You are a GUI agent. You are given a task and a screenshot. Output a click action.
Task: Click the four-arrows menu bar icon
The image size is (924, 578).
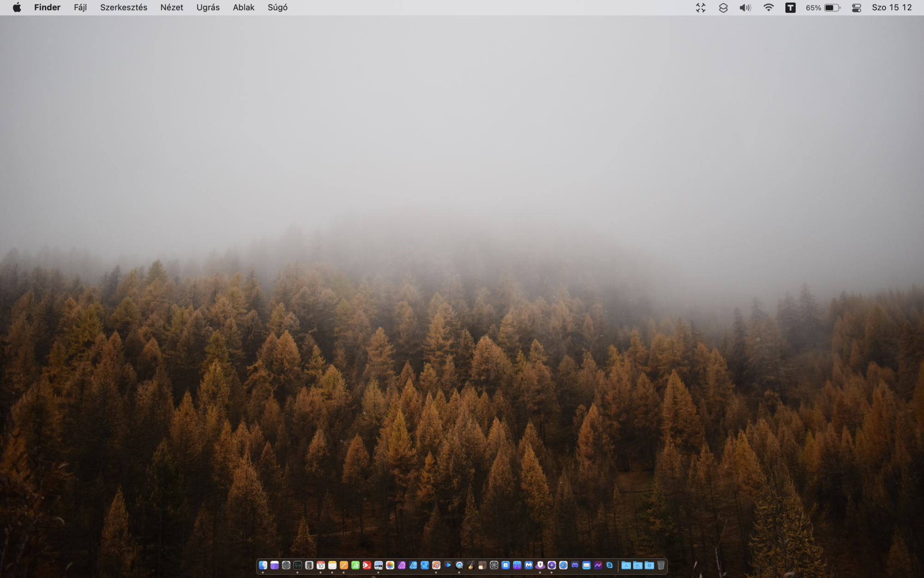point(701,8)
